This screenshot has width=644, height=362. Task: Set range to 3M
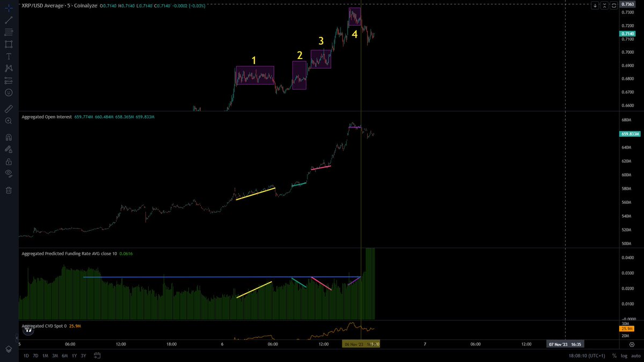pyautogui.click(x=55, y=356)
